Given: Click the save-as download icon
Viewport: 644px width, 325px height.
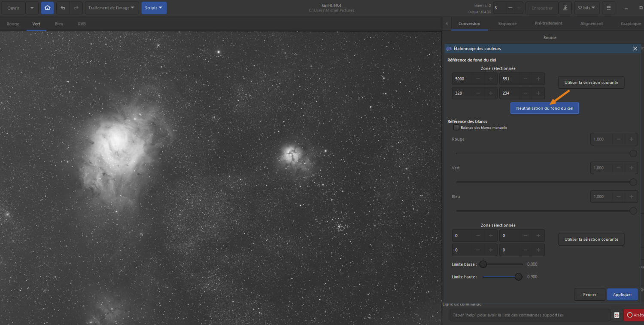Looking at the screenshot, I should tap(565, 8).
